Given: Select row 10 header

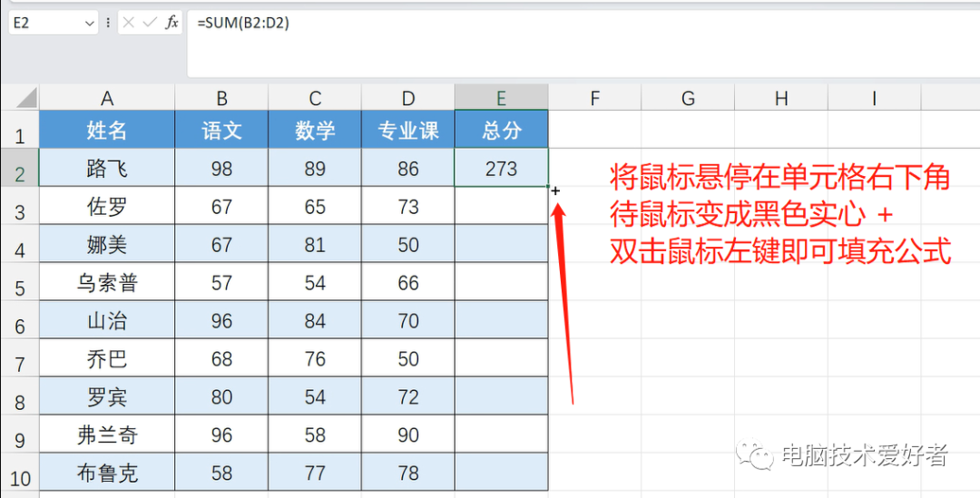Looking at the screenshot, I should point(19,473).
